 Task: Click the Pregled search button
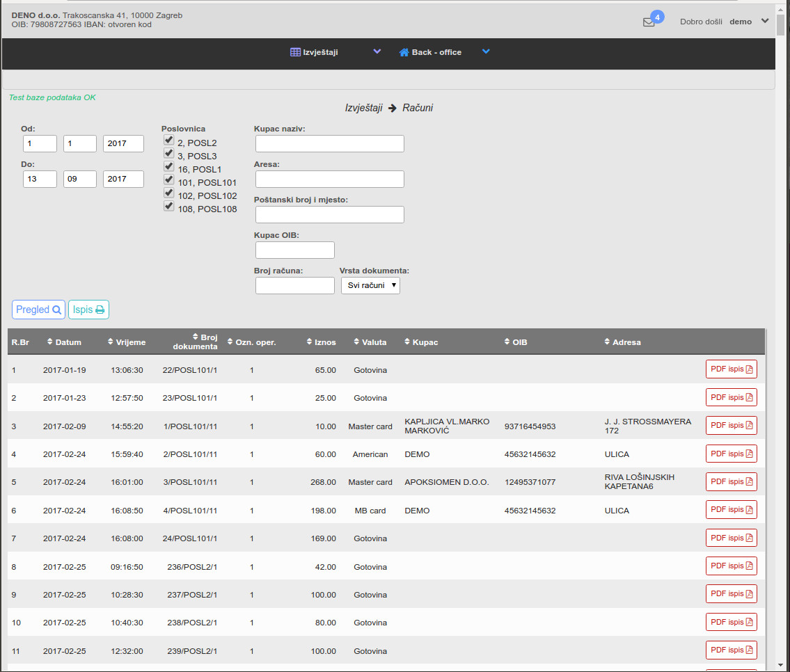38,310
